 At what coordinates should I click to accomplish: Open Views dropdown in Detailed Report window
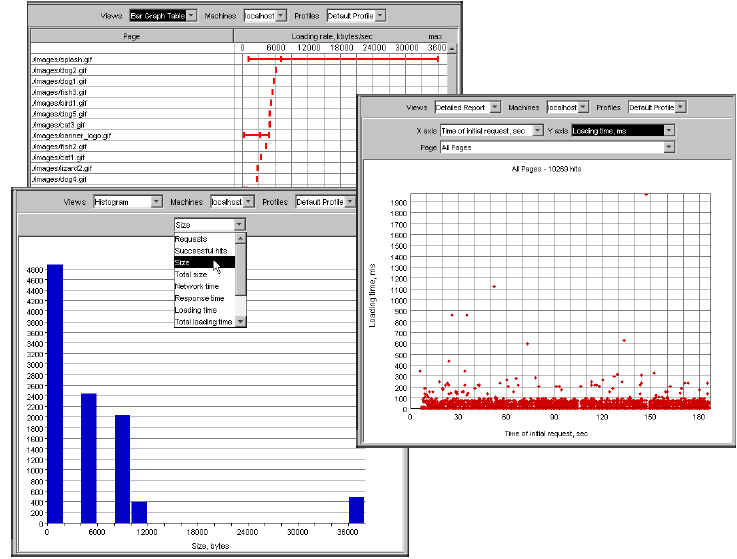tap(467, 107)
